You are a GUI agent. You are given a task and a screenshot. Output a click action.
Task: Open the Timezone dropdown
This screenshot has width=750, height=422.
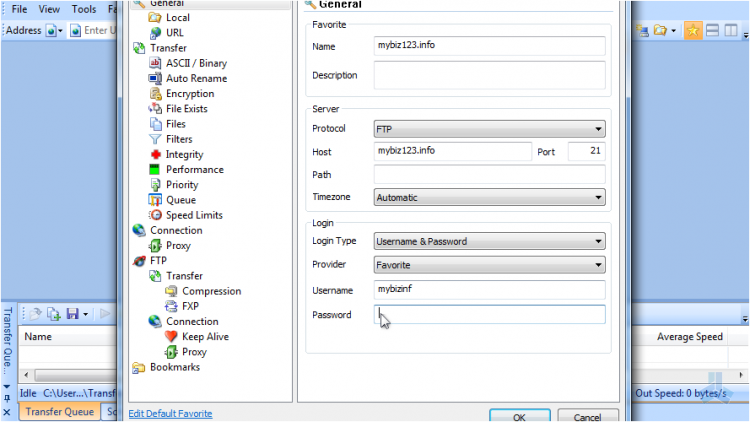[x=489, y=198]
